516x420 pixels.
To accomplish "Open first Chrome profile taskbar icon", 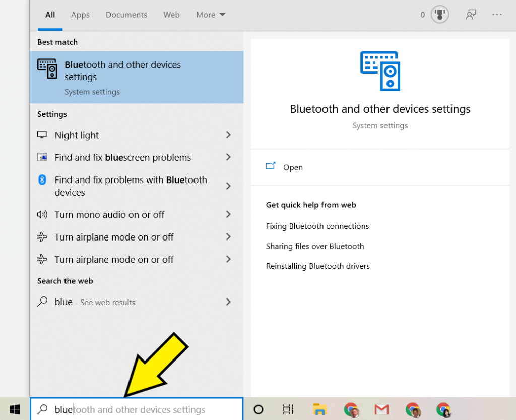I will (351, 410).
